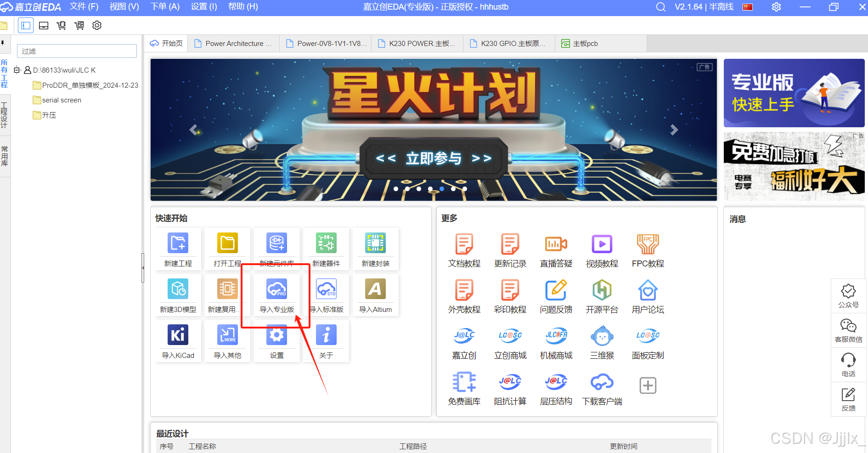Click the 导入专业版 import icon

click(x=276, y=289)
